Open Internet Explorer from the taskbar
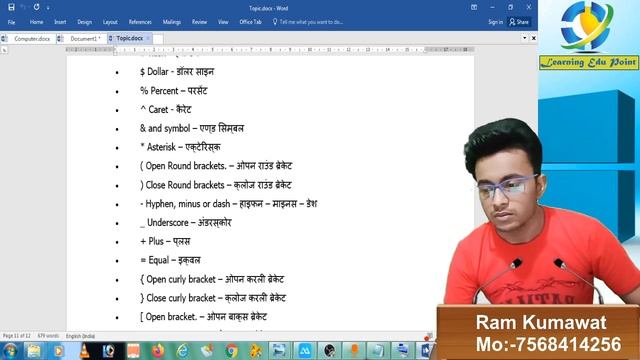This screenshot has height=360, width=640. [x=182, y=351]
